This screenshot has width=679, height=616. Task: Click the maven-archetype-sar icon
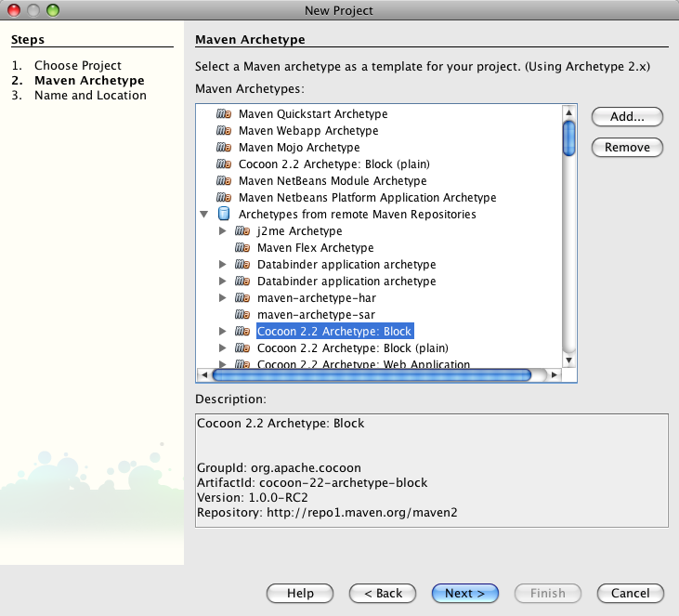pos(242,315)
